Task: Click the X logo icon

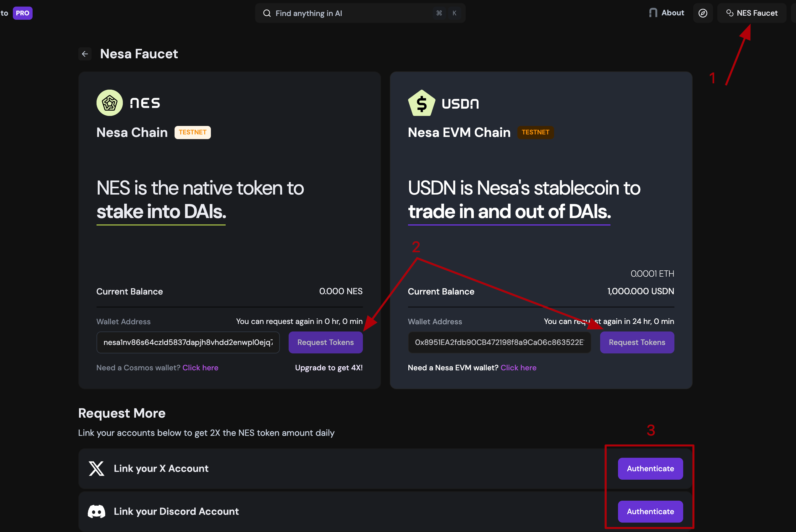Action: click(x=96, y=468)
